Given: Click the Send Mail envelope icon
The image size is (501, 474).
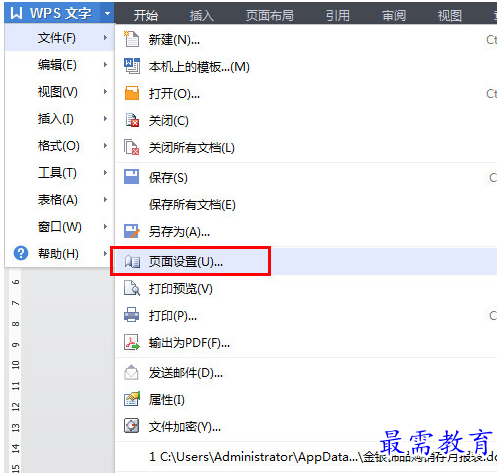Looking at the screenshot, I should tap(131, 372).
